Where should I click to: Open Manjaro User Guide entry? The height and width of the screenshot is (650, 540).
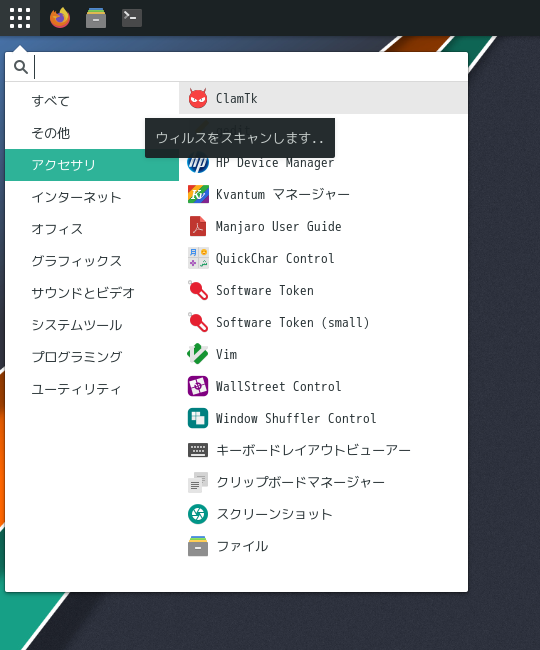[323, 226]
